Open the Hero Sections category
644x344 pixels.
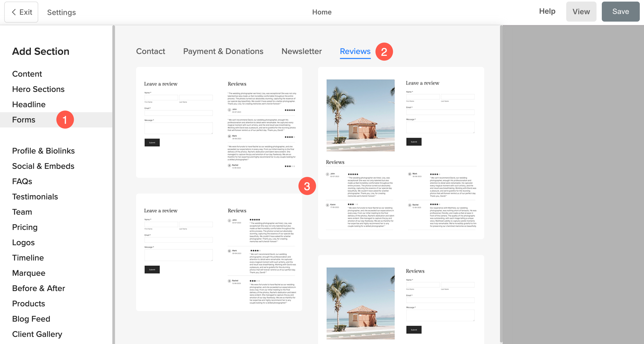[38, 89]
